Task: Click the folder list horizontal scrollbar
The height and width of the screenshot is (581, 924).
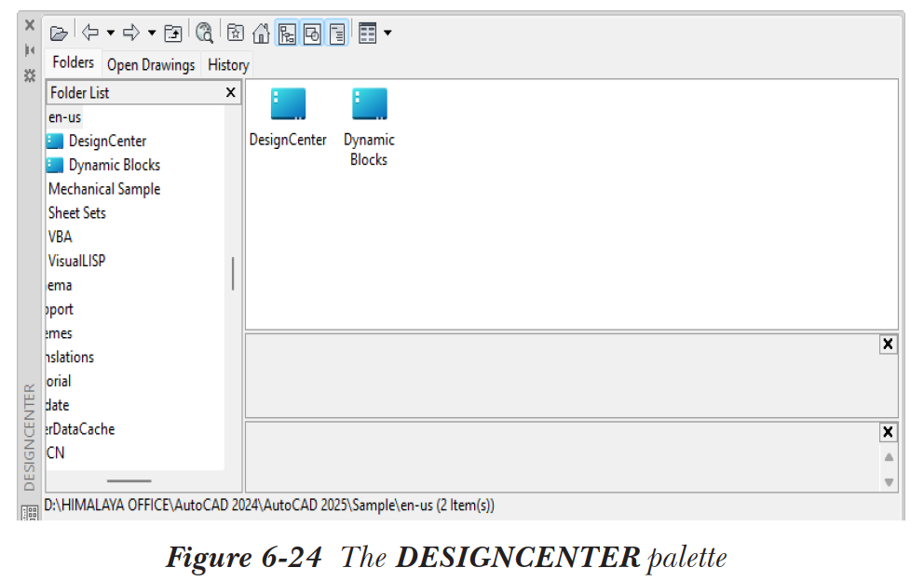Action: click(x=129, y=480)
